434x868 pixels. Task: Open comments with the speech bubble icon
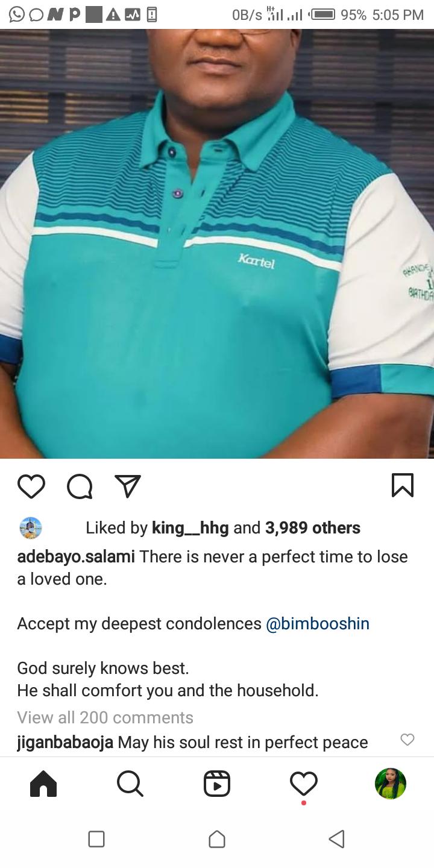(x=80, y=486)
